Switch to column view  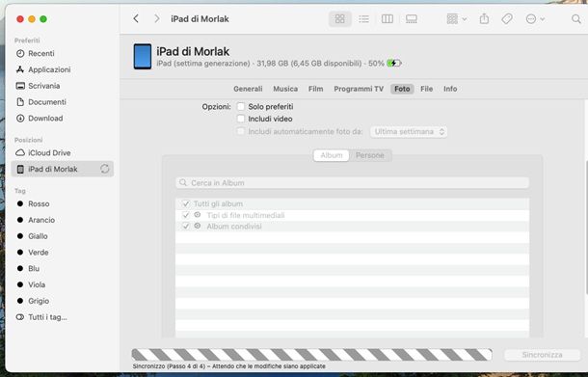pyautogui.click(x=387, y=18)
